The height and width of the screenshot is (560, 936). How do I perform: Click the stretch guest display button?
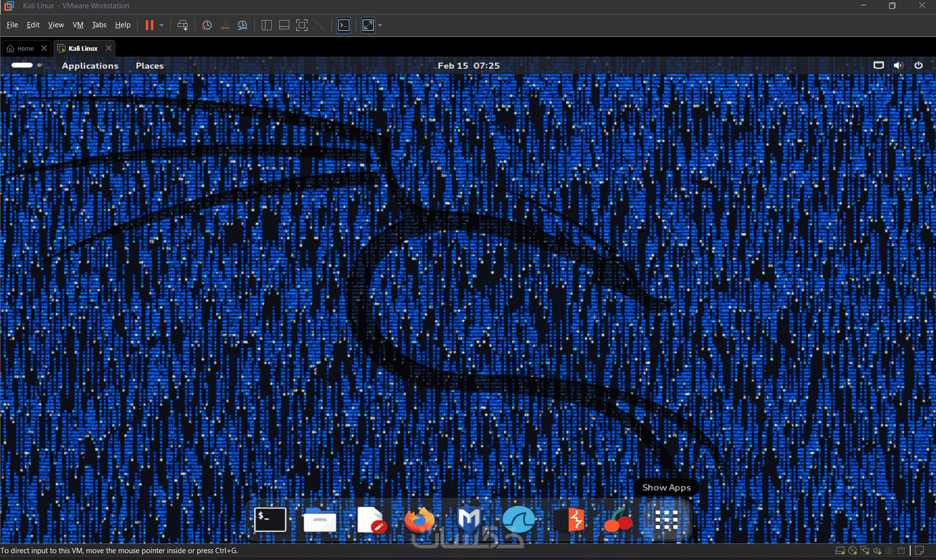[x=368, y=25]
